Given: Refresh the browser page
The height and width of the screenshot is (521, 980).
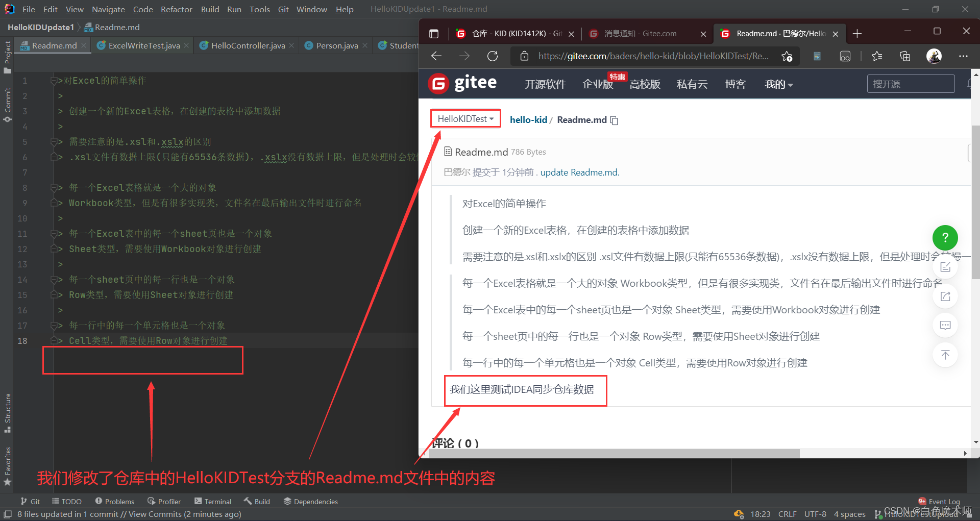Looking at the screenshot, I should 493,56.
